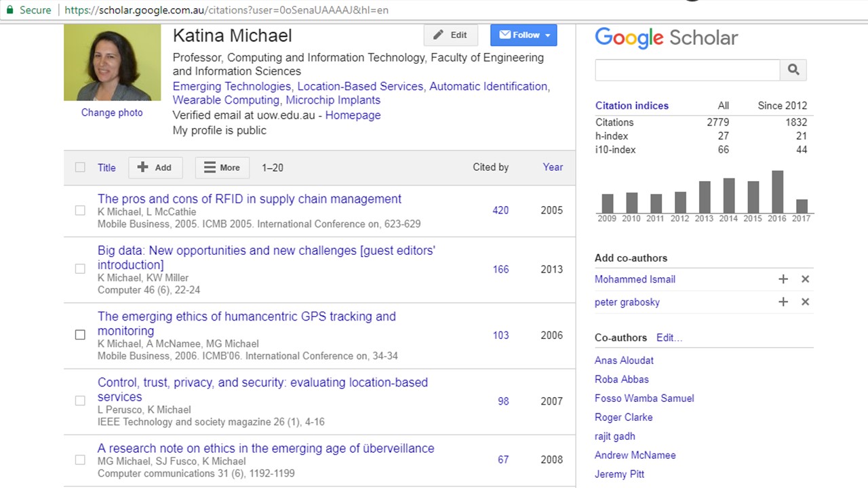
Task: Sort articles by Title column
Action: [x=106, y=167]
